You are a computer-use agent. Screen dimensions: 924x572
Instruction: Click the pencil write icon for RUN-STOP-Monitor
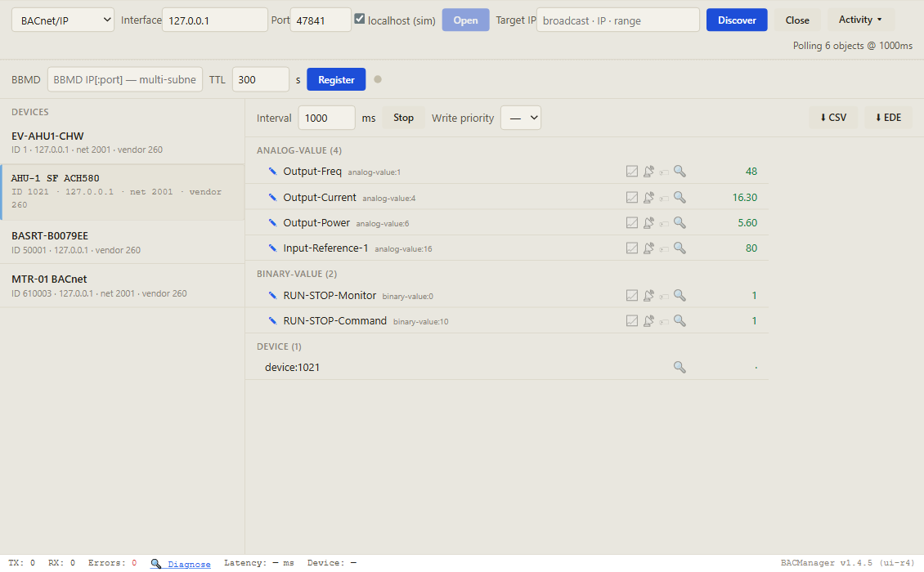pyautogui.click(x=272, y=296)
